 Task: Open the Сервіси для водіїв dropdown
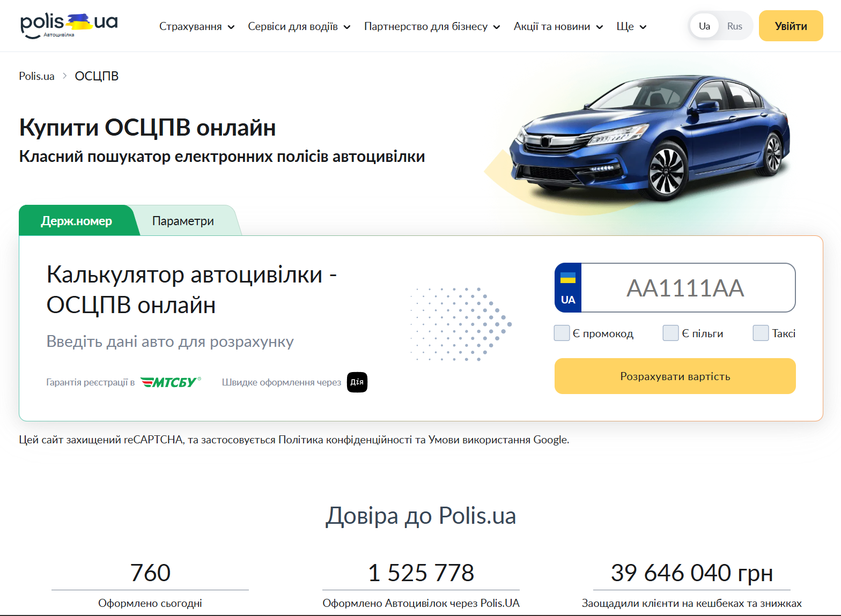point(299,26)
